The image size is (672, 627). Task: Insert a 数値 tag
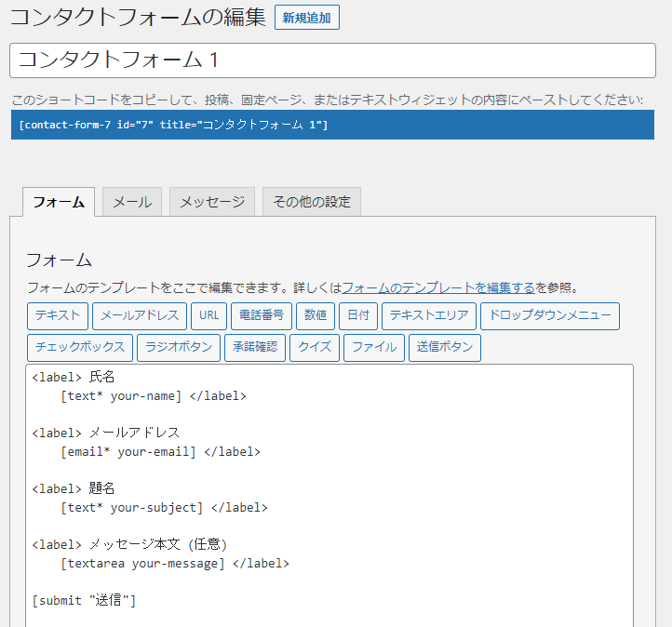pos(316,316)
